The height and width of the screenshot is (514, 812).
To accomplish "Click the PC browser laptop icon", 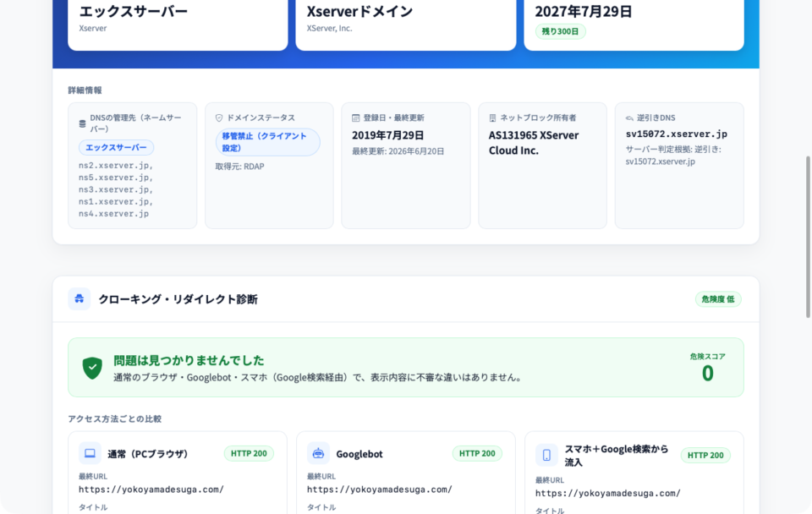I will pos(90,453).
